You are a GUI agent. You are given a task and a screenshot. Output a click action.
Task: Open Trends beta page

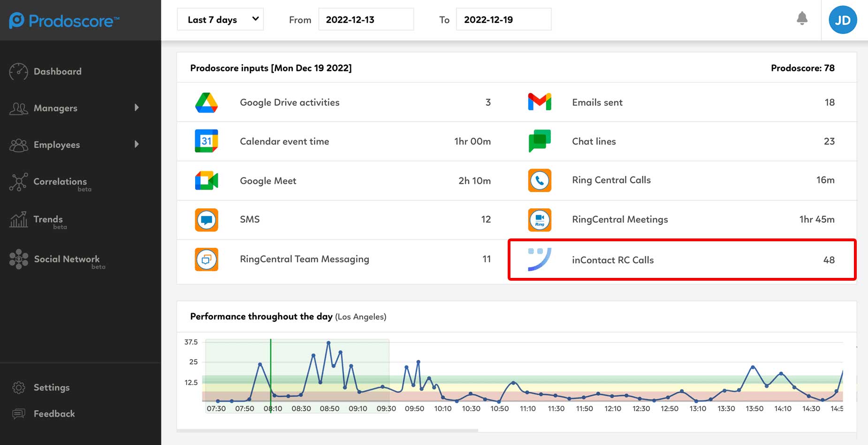50,222
